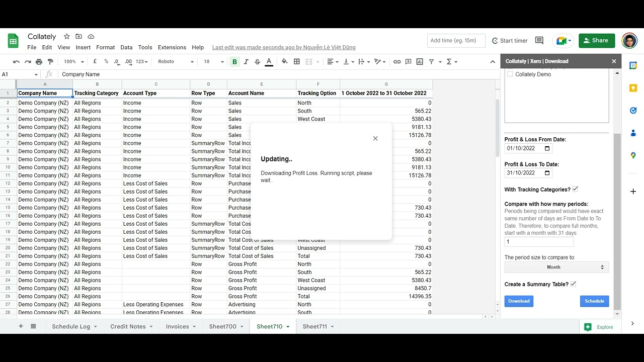
Task: Open the File menu
Action: 32,47
